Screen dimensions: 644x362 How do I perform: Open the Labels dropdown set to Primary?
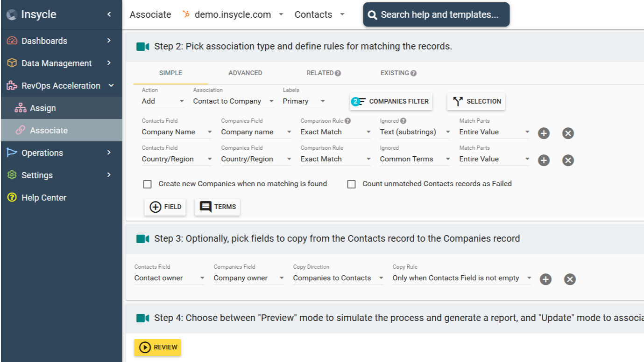point(304,101)
